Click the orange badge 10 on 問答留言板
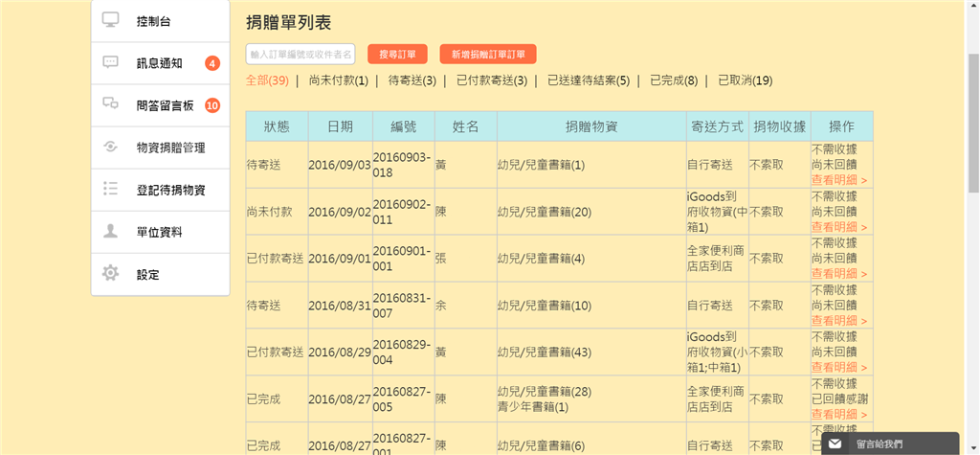Viewport: 980px width, 455px height. (x=212, y=105)
